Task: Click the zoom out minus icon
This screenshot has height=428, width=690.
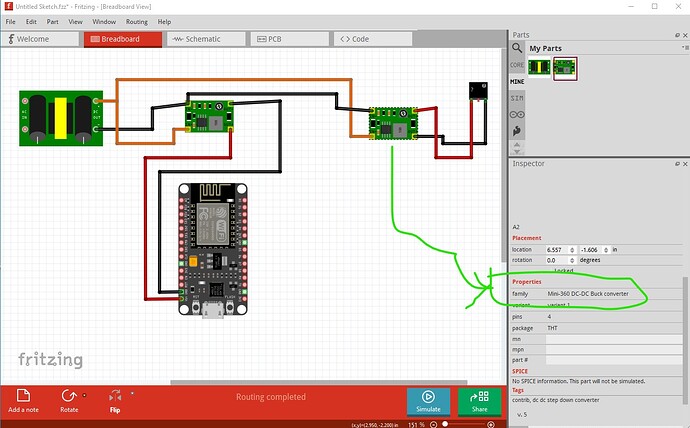Action: click(x=433, y=424)
